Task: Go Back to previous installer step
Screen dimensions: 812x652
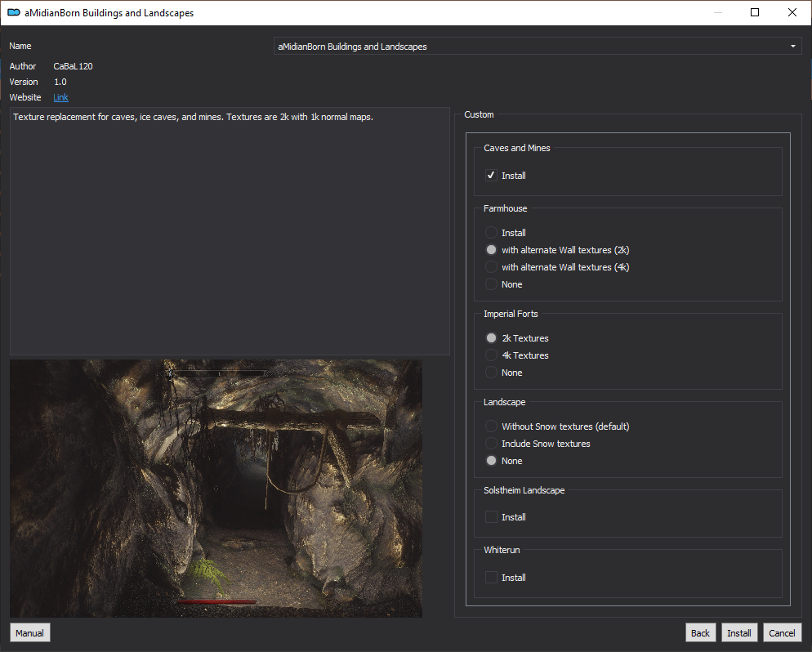Action: coord(701,633)
